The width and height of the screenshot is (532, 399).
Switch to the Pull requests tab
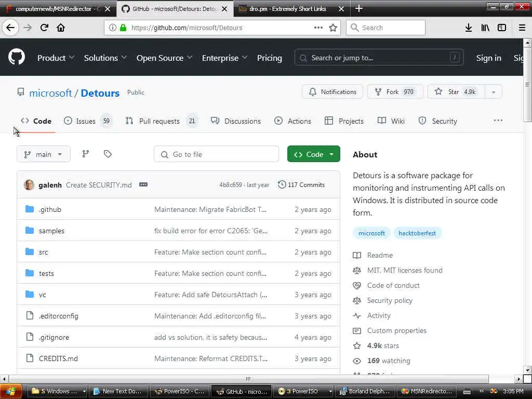[162, 121]
